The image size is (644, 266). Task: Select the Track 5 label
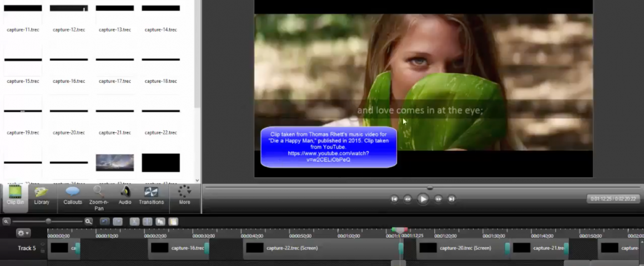point(27,248)
